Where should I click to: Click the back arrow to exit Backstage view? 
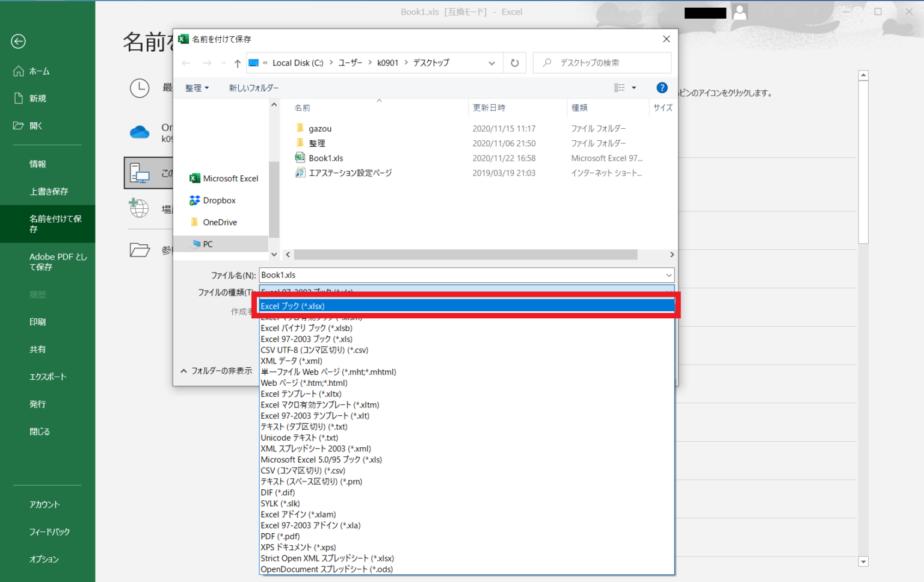[x=17, y=42]
